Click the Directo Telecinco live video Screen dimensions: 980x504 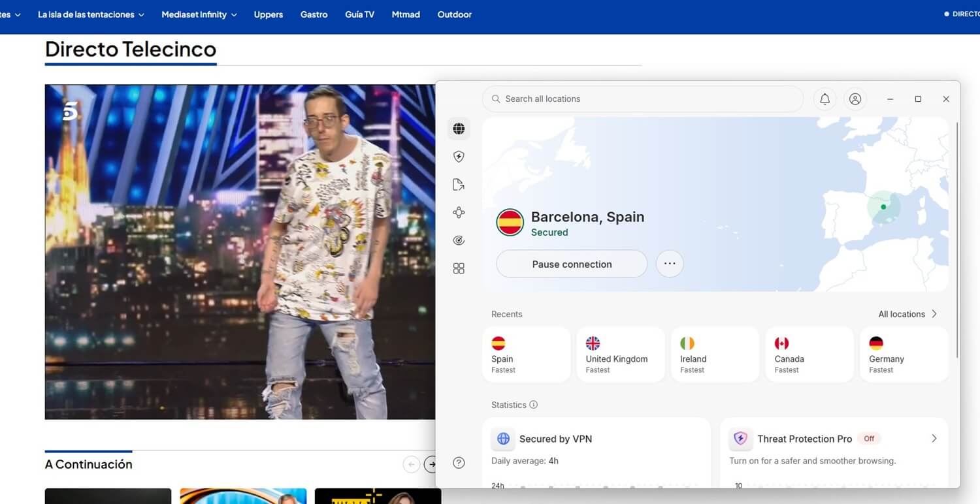240,252
